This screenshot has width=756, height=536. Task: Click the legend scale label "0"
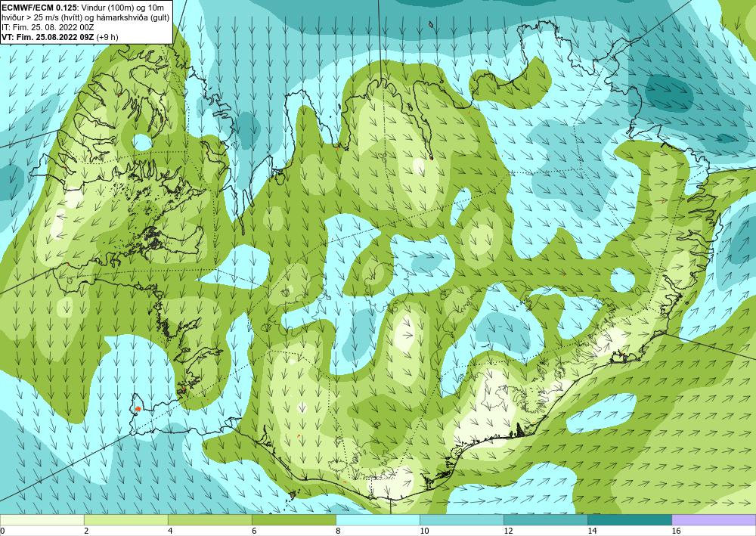2,531
